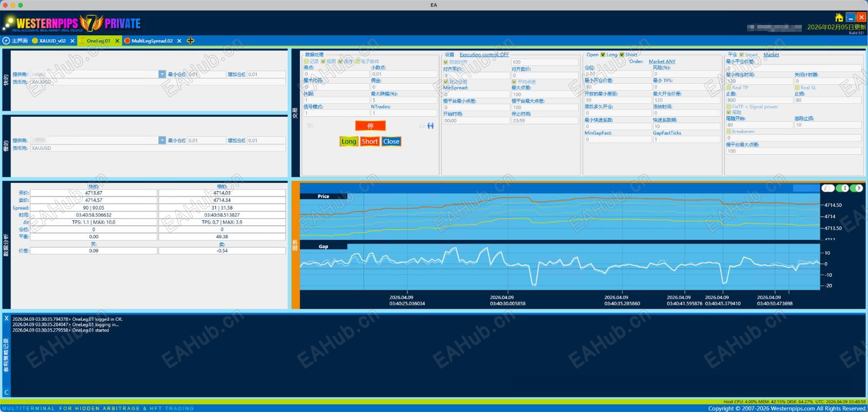
Task: Click the 停止时间 field showing 23:59
Action: [545, 121]
